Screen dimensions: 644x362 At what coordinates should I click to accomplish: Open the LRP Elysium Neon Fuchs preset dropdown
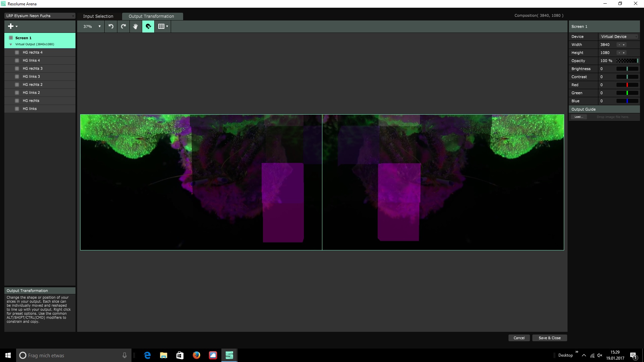click(x=40, y=16)
